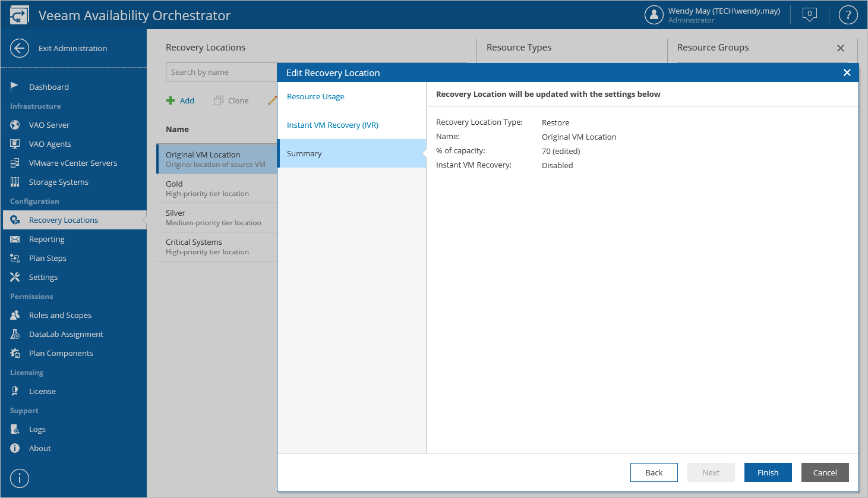The height and width of the screenshot is (498, 868).
Task: Click the VMware vCenter Servers icon
Action: pyautogui.click(x=15, y=163)
